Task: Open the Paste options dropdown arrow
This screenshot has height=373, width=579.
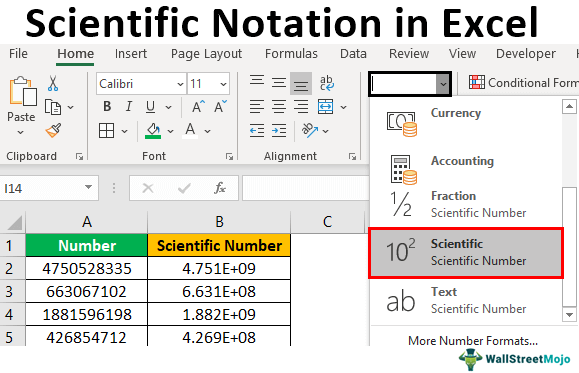Action: [x=21, y=132]
